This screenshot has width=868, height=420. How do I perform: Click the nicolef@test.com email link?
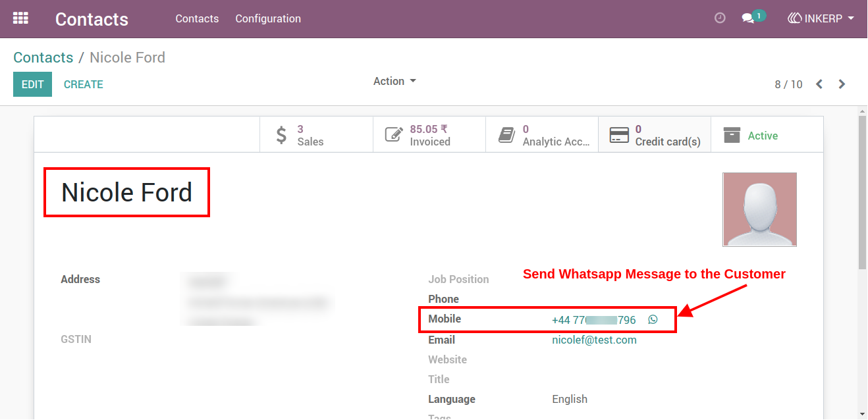coord(594,340)
